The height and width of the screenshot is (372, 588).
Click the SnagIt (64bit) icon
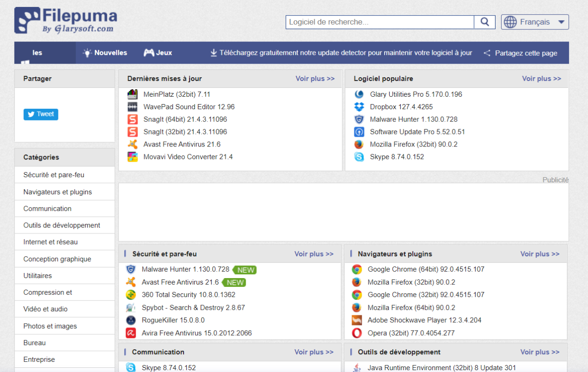[132, 120]
